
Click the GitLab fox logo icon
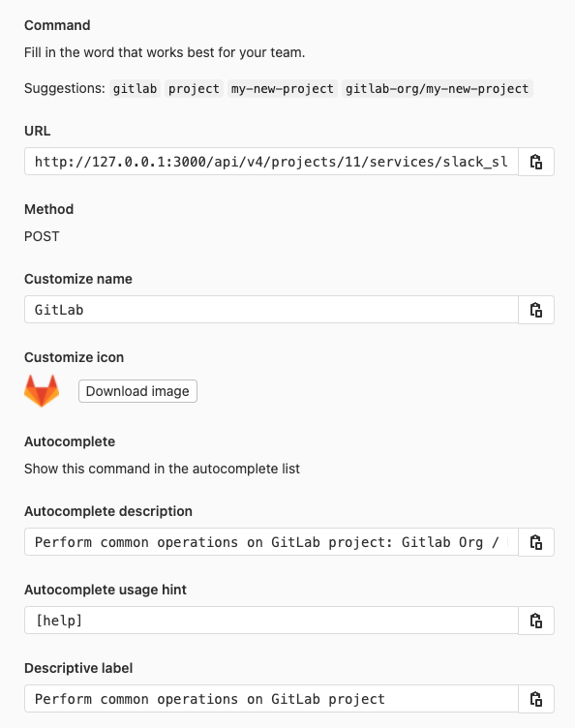(42, 391)
